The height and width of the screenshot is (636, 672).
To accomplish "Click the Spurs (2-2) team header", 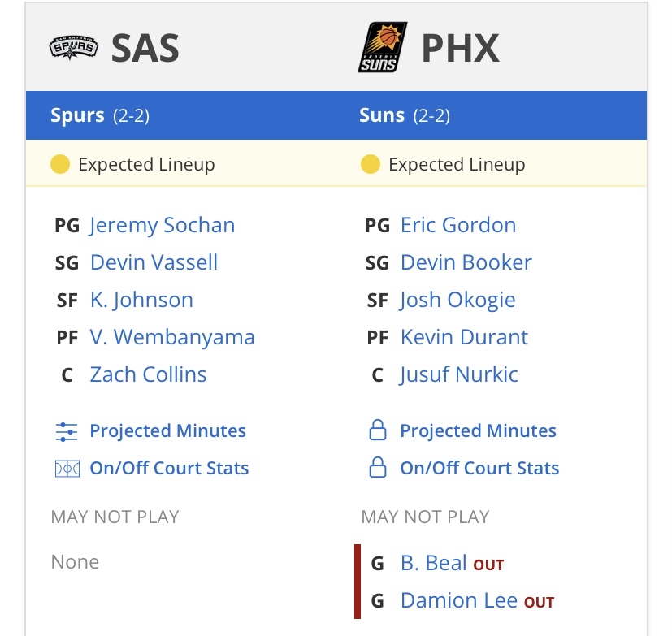I will point(100,115).
